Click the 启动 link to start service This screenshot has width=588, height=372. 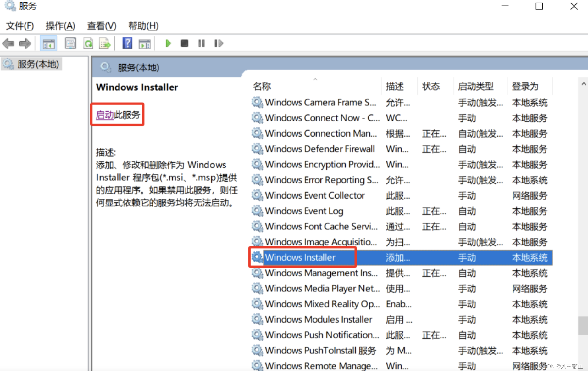105,115
